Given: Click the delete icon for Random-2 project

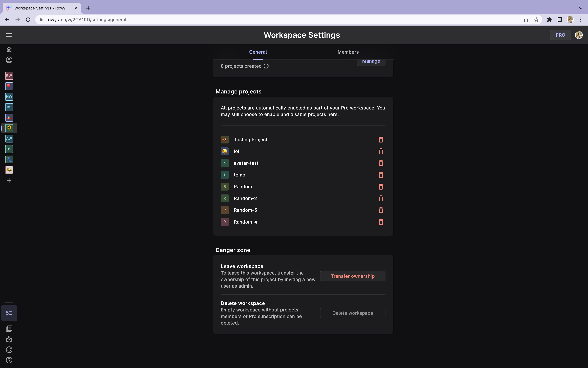Looking at the screenshot, I should point(380,198).
